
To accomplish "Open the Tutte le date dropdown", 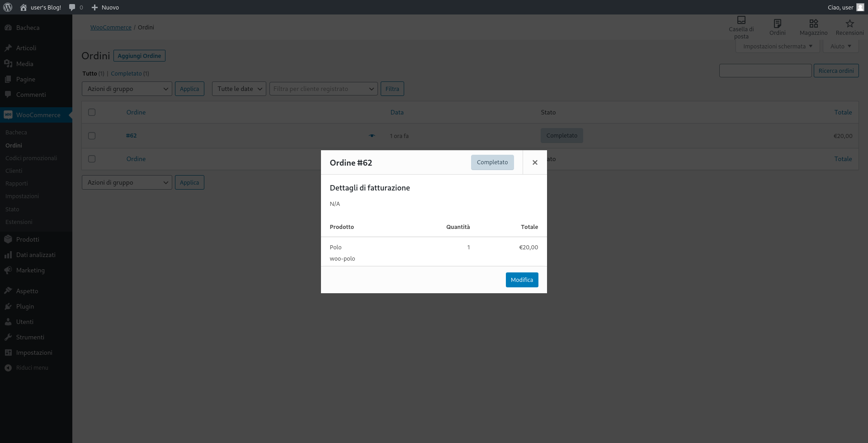I will point(239,89).
